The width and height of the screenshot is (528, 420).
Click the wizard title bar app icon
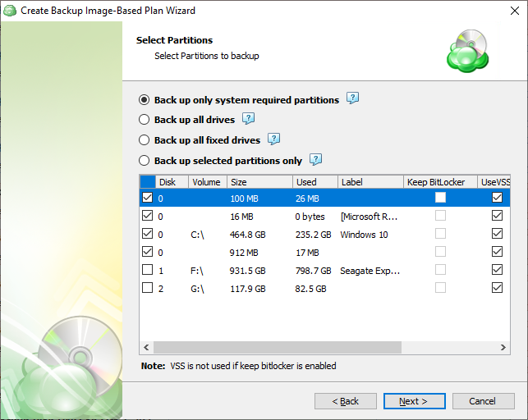(x=10, y=11)
